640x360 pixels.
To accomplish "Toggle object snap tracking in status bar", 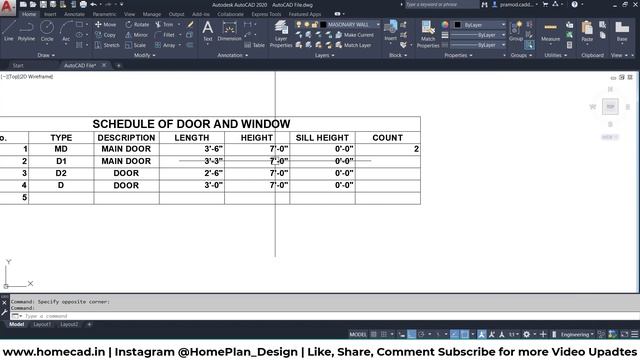I will pos(454,334).
